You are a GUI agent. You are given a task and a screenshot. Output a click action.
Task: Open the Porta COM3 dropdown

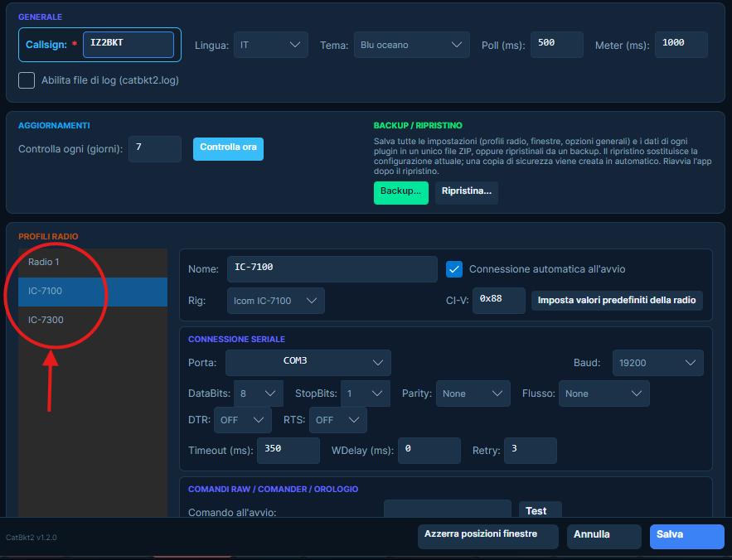tap(308, 363)
